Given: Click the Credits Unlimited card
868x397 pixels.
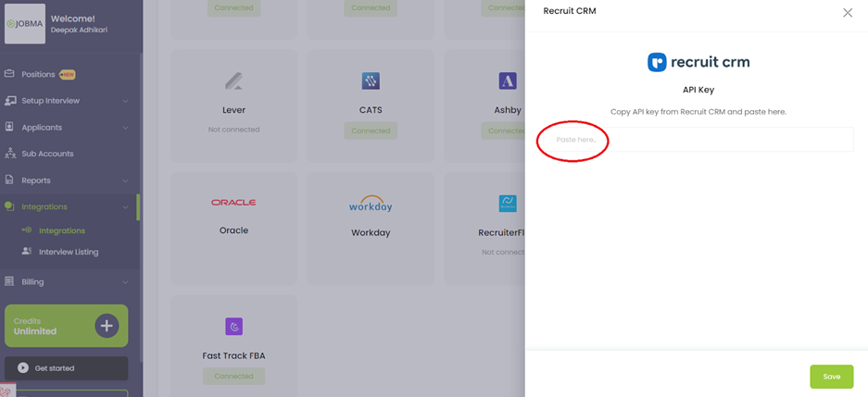Looking at the screenshot, I should [67, 326].
